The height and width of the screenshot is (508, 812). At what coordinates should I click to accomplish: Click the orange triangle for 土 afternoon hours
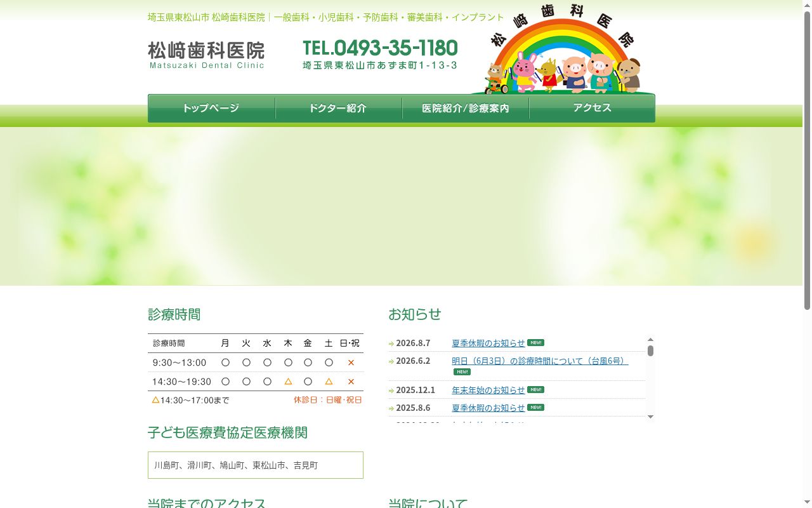(x=329, y=382)
